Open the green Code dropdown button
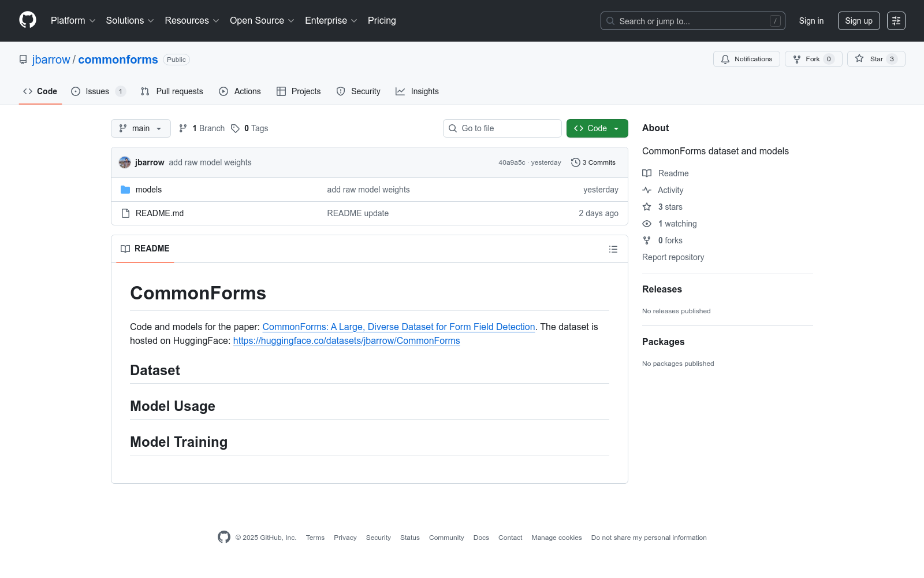This screenshot has width=924, height=578. 597,128
